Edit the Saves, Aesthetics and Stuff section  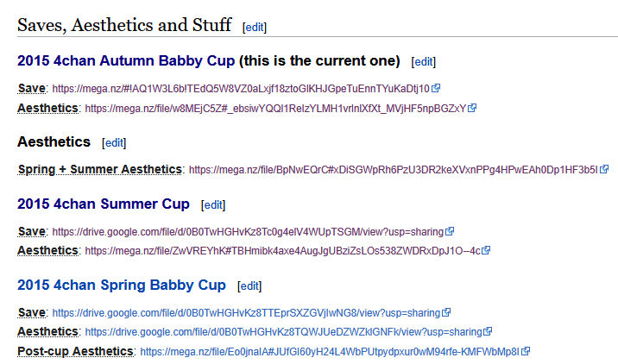click(255, 28)
